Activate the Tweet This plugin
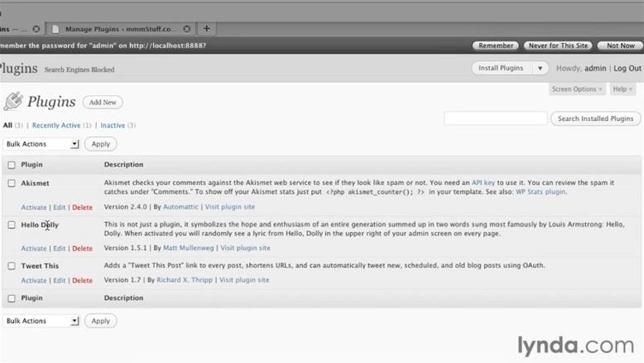Screen dimensions: 644x363 pos(34,281)
